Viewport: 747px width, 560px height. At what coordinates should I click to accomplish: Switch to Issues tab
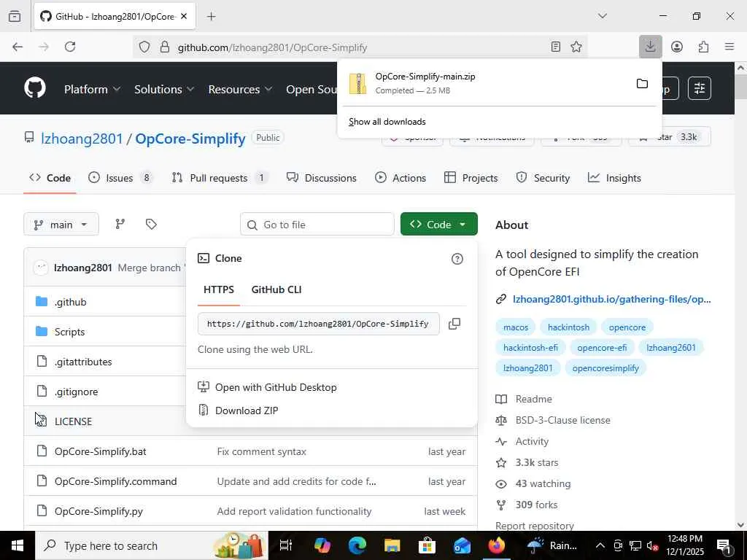pyautogui.click(x=120, y=178)
